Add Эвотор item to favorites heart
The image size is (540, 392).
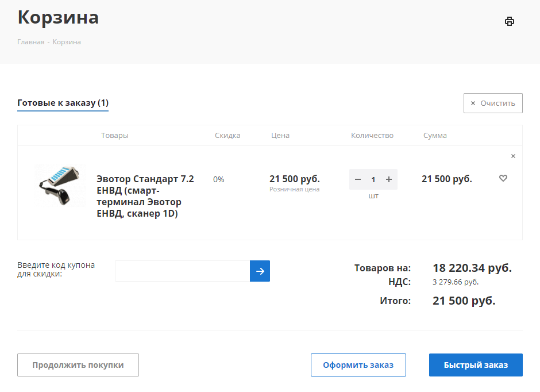coord(503,178)
